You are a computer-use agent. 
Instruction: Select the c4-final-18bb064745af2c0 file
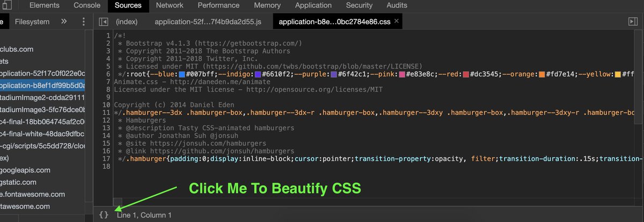point(43,122)
